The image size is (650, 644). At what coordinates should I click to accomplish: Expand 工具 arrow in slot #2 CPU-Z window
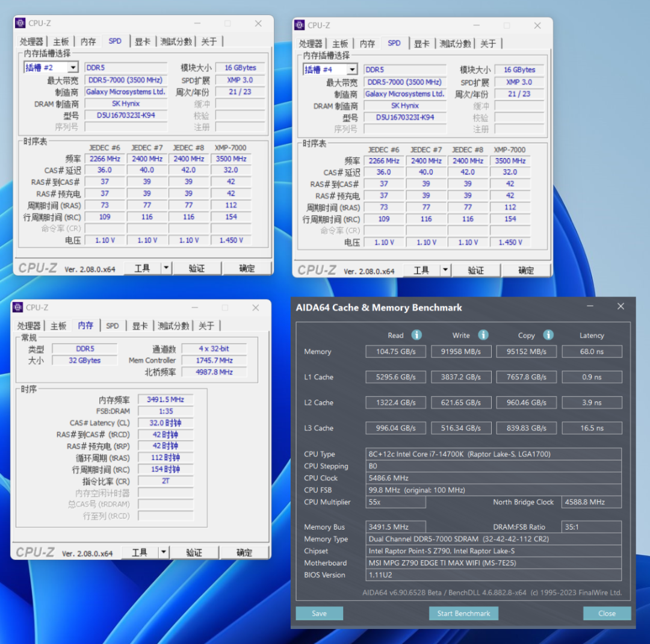tap(166, 268)
